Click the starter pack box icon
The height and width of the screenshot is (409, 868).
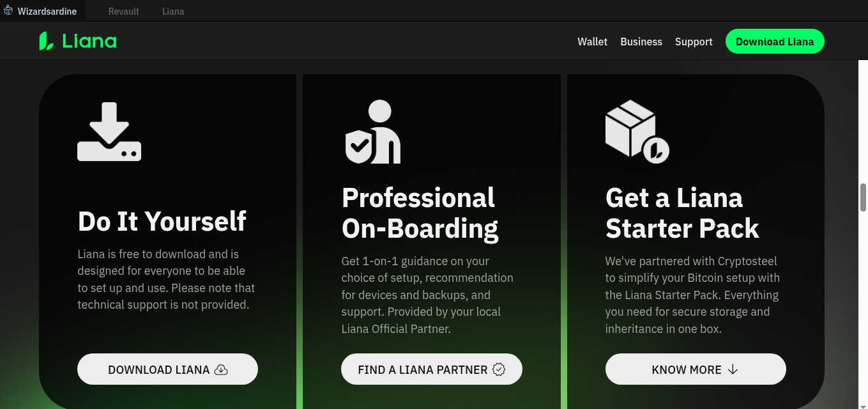636,132
